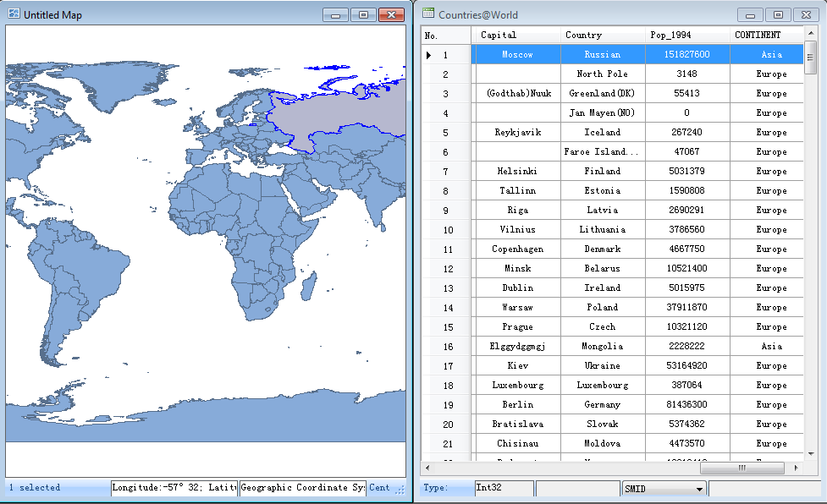Open the SMID field dropdown

coord(699,489)
